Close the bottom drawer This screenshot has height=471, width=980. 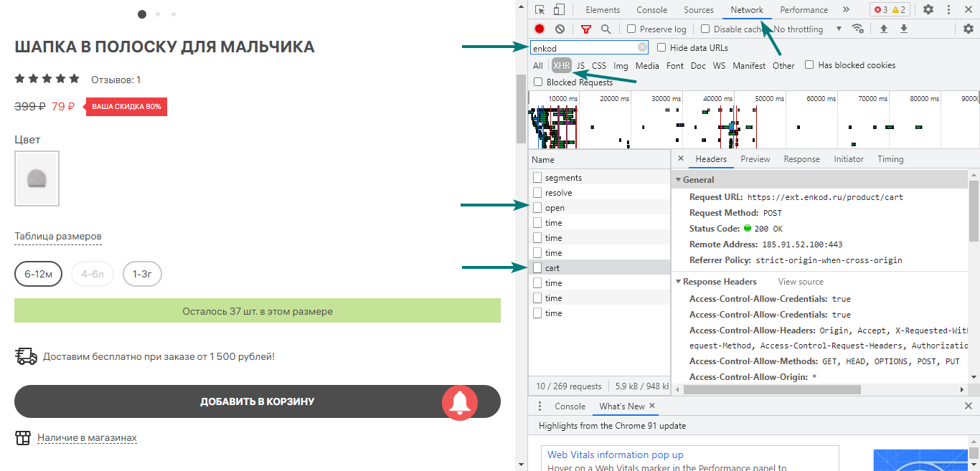[x=968, y=406]
